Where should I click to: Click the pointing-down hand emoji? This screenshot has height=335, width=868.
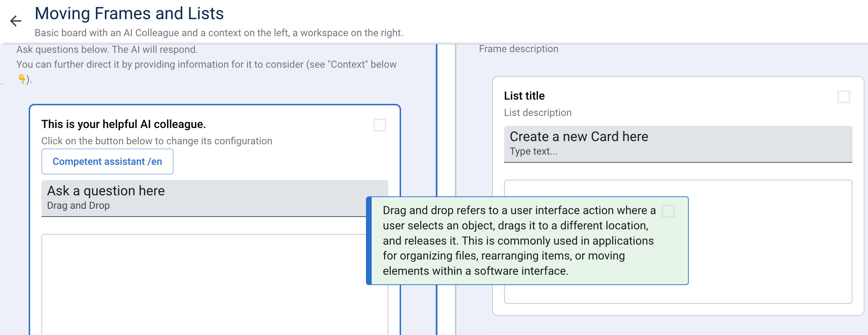tap(22, 78)
